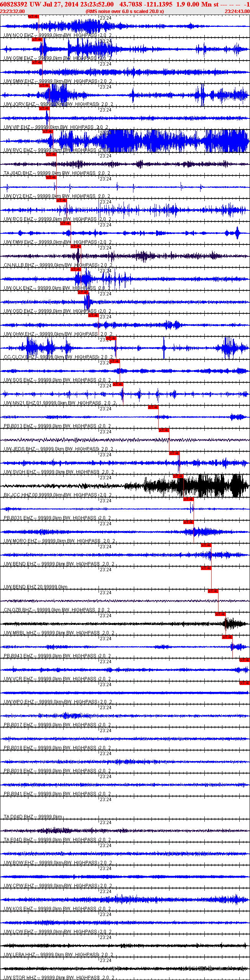This screenshot has height=980, width=250.
Task: Click the start time 23:23:32.00 label
Action: click(x=12, y=11)
